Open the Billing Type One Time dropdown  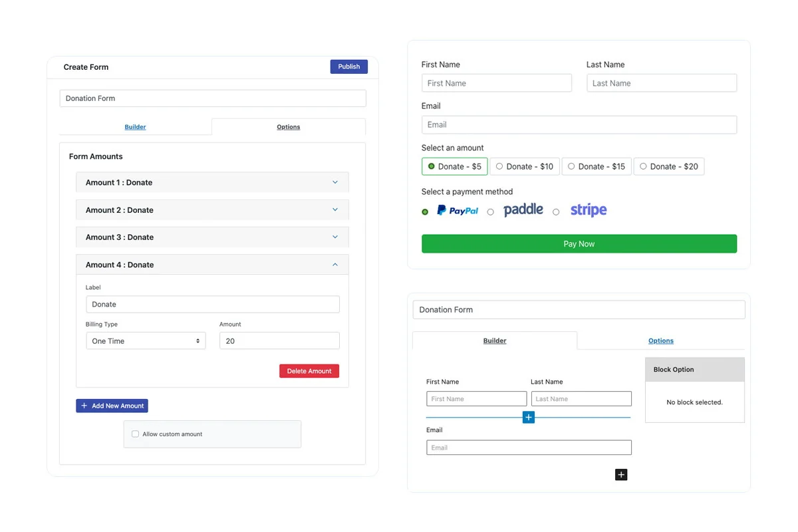point(146,341)
